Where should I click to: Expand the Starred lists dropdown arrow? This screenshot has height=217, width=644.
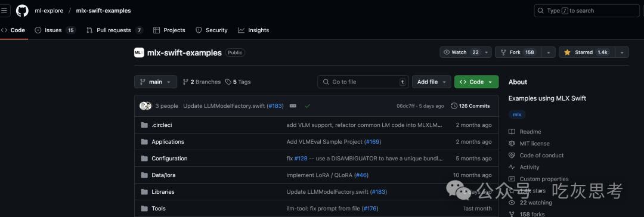[x=622, y=52]
